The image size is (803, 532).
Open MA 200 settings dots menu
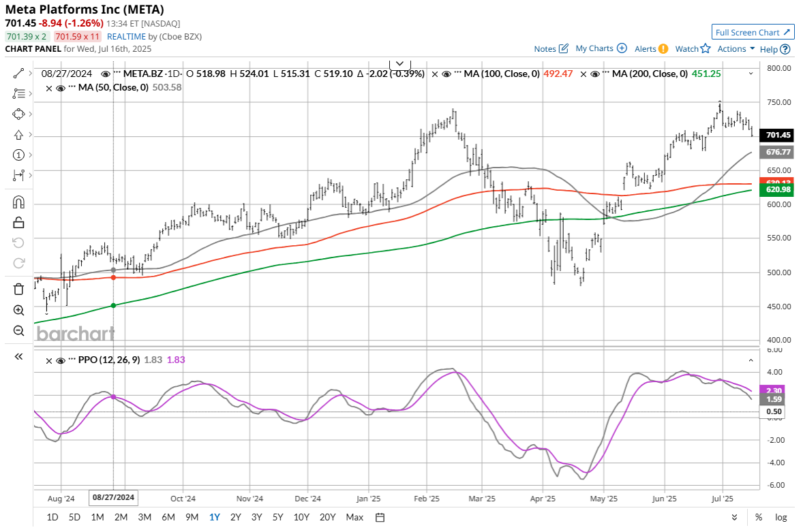[x=606, y=74]
